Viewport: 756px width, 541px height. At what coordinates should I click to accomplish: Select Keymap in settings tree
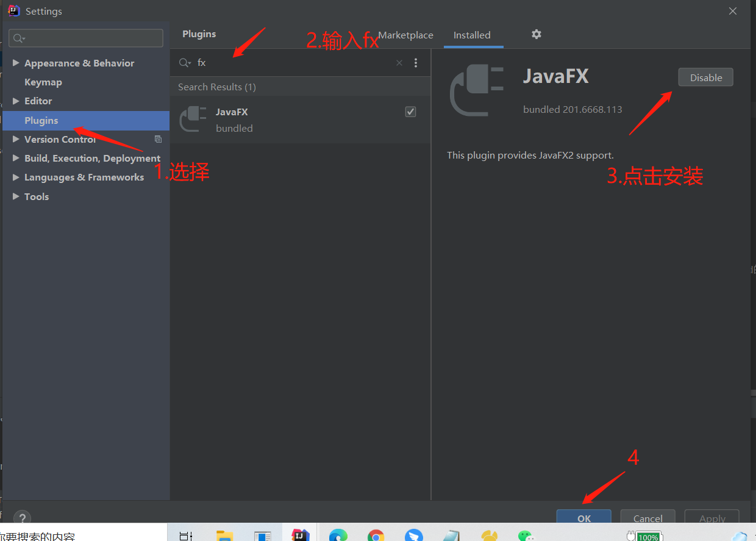(x=43, y=82)
